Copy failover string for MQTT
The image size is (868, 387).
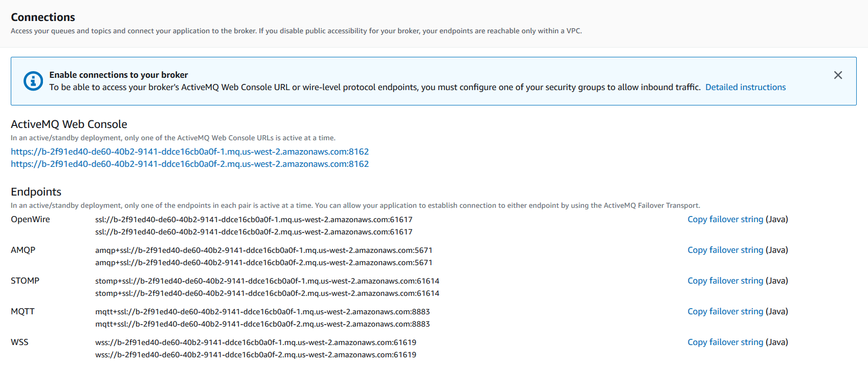(x=725, y=312)
